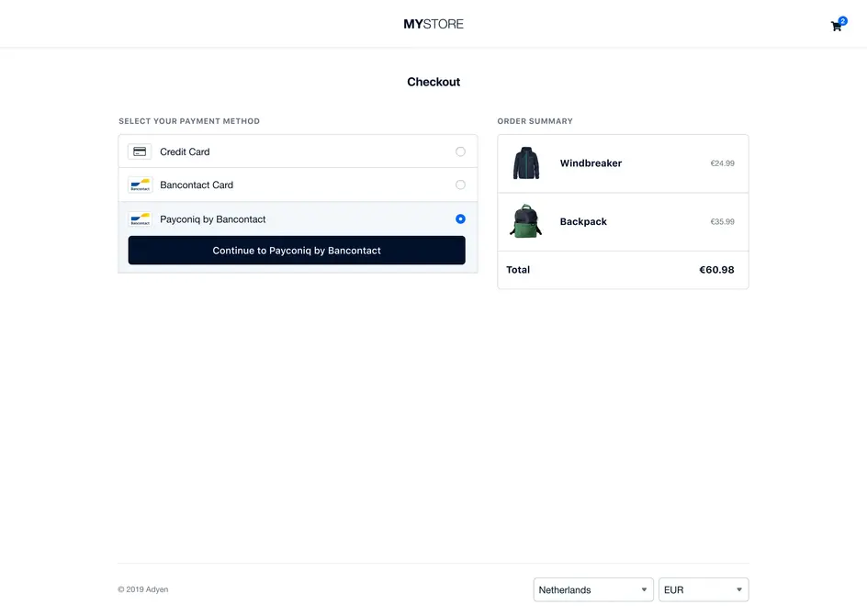Click the Total €60.98 row
The image size is (867, 616).
tap(623, 270)
